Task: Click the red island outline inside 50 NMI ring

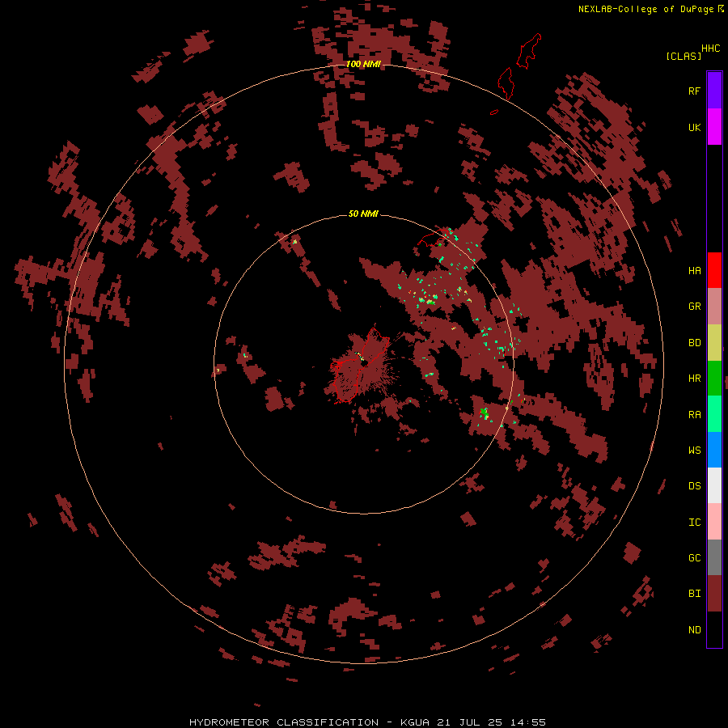Action: (x=434, y=237)
